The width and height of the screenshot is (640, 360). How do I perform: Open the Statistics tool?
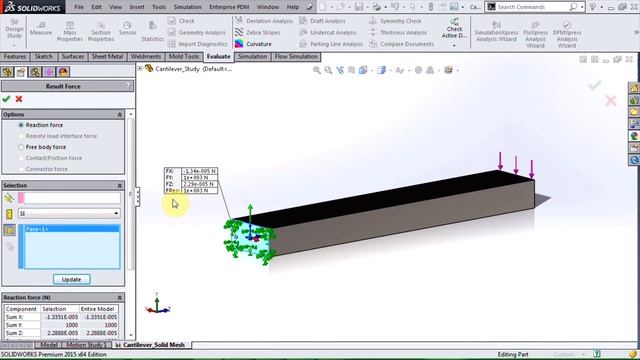click(x=152, y=31)
